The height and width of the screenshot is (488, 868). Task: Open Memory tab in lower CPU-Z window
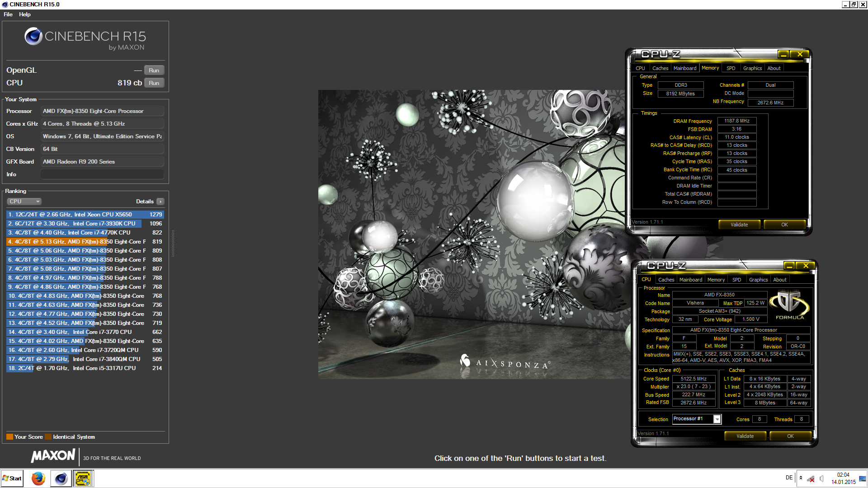click(x=716, y=280)
